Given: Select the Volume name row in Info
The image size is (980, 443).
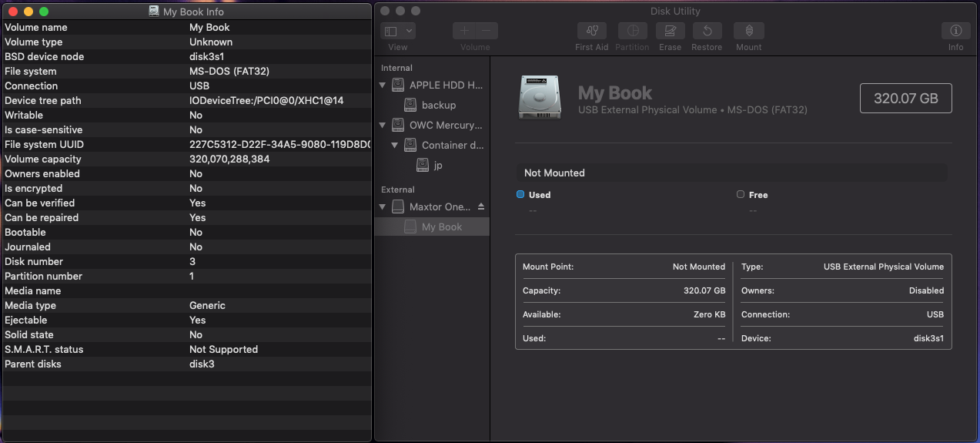Looking at the screenshot, I should pos(187,27).
